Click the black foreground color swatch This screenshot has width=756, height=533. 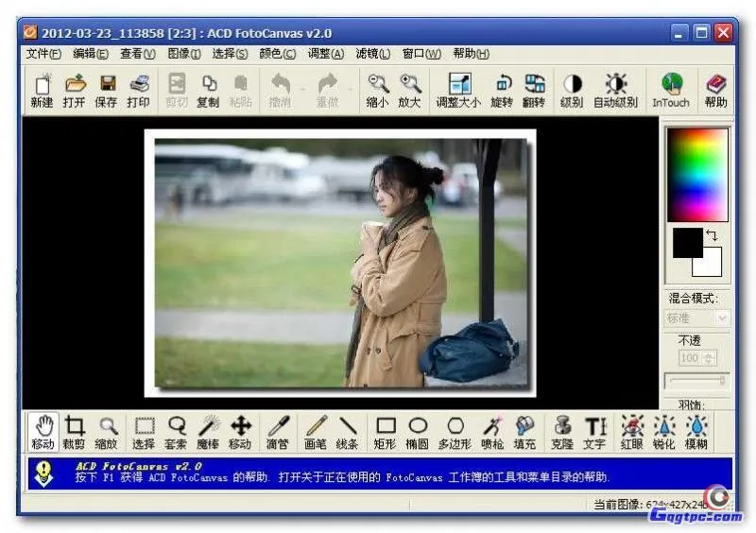click(688, 243)
